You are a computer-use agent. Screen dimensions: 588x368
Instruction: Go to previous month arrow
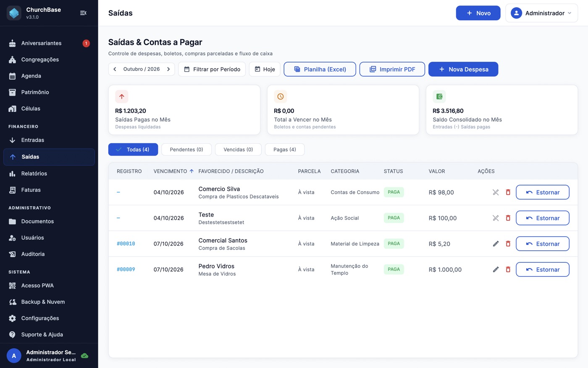(x=115, y=69)
